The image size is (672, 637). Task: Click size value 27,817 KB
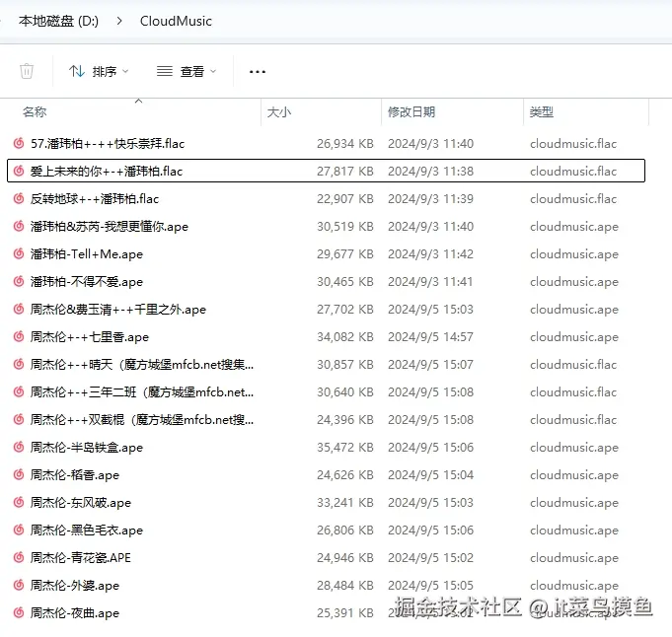[345, 172]
